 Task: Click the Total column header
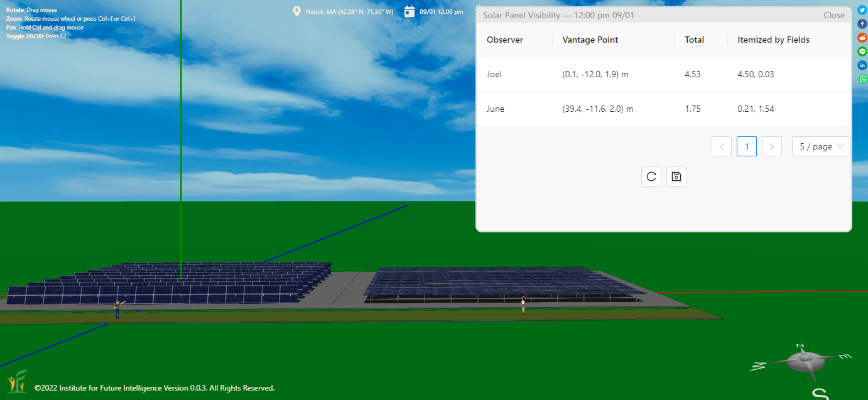[694, 40]
